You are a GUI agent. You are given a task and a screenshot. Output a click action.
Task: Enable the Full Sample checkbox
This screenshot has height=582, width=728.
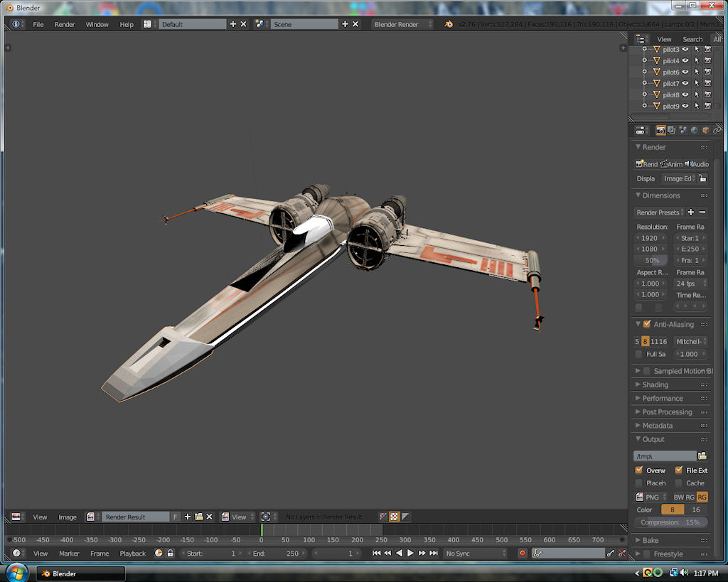pos(639,354)
